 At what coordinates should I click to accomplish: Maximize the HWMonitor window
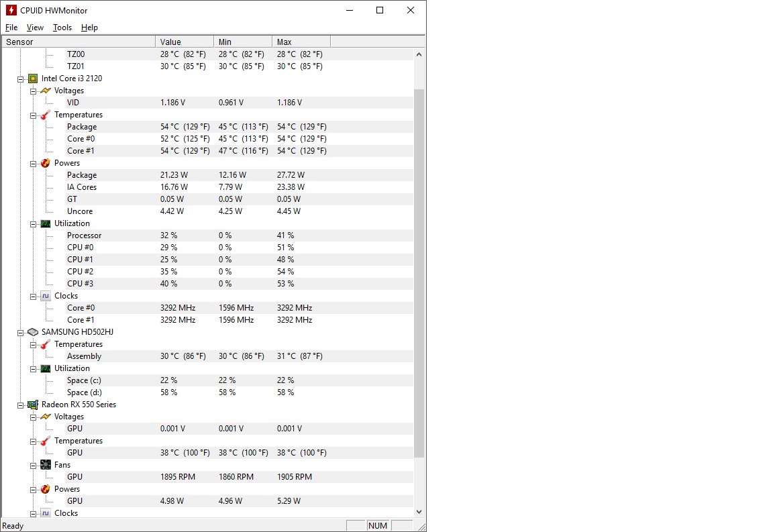(380, 10)
